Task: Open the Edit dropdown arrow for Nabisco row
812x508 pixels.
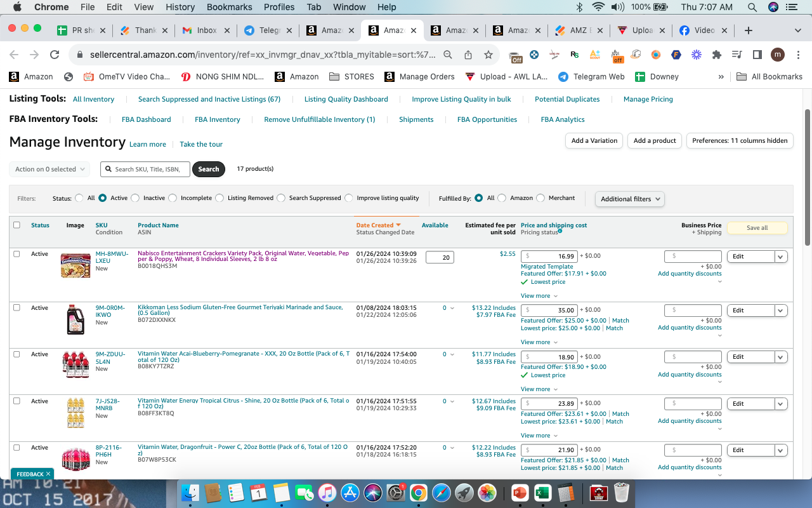Action: pos(781,257)
